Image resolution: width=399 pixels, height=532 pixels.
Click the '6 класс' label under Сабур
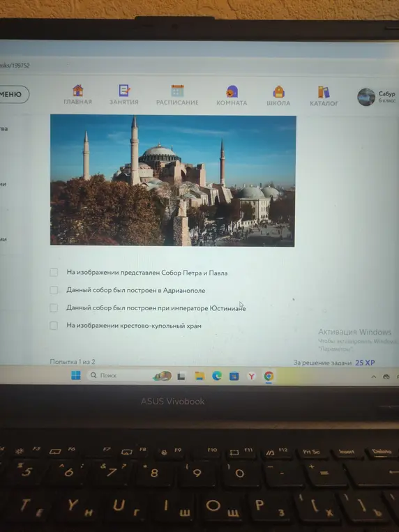click(x=387, y=100)
